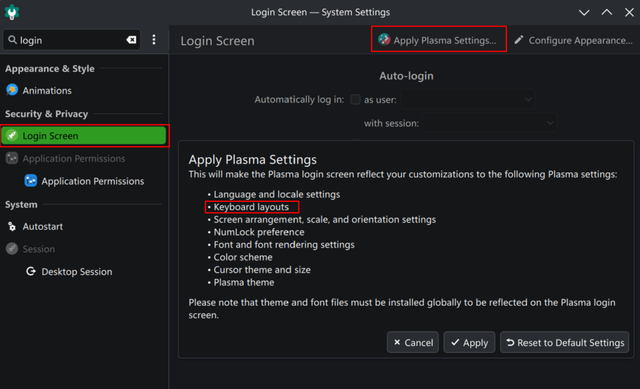Click the undo arrow icon on Reset button
Image resolution: width=640 pixels, height=389 pixels.
point(510,342)
